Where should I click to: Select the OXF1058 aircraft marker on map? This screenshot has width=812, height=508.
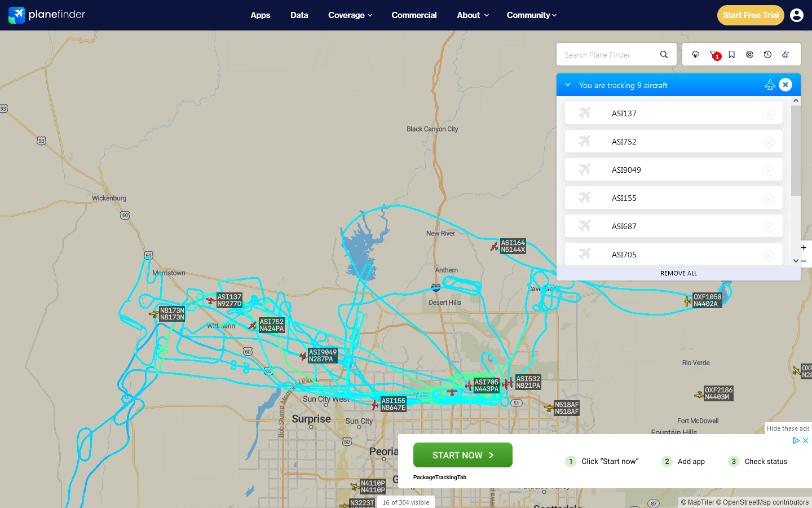coord(688,301)
